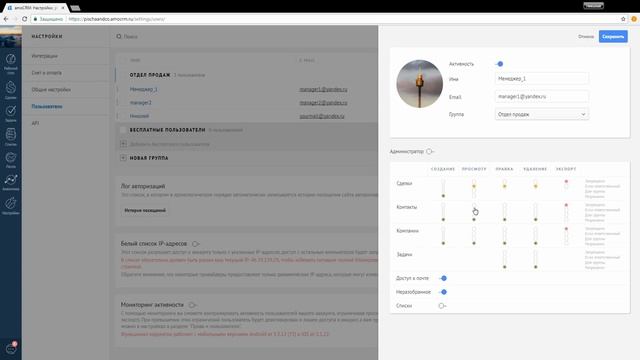Adjust Сделки Создание permission slider

(443, 188)
